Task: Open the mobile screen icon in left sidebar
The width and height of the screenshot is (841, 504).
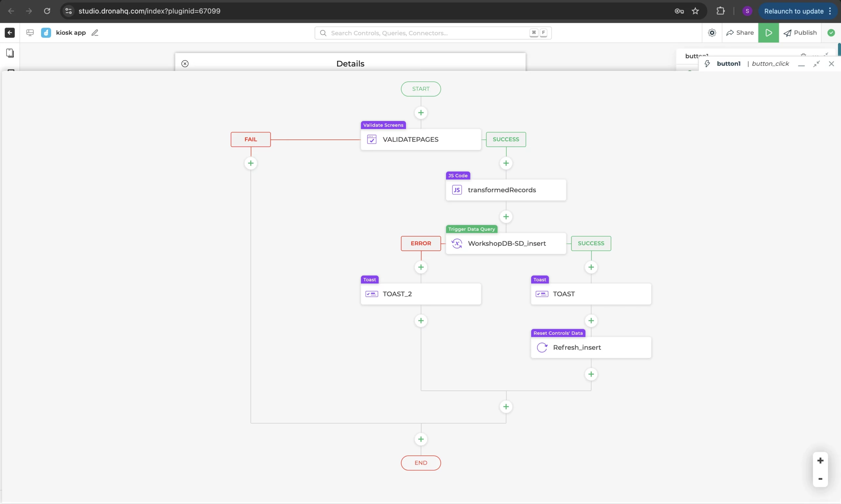Action: click(x=10, y=53)
